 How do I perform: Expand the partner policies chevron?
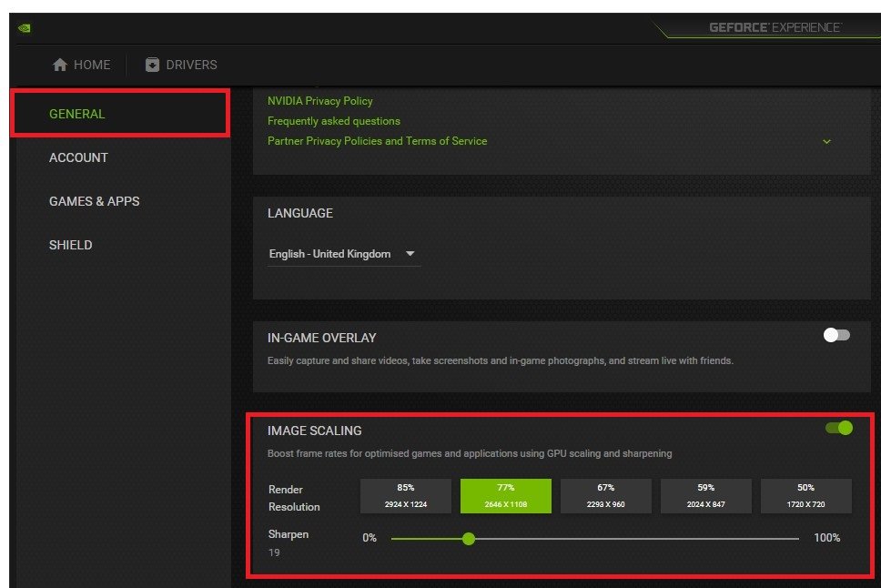tap(826, 142)
